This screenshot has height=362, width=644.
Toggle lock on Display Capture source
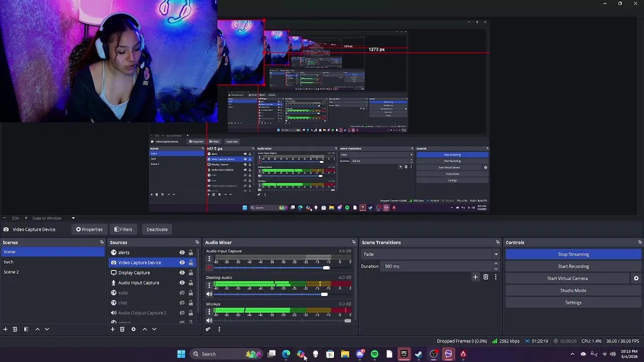tap(191, 273)
